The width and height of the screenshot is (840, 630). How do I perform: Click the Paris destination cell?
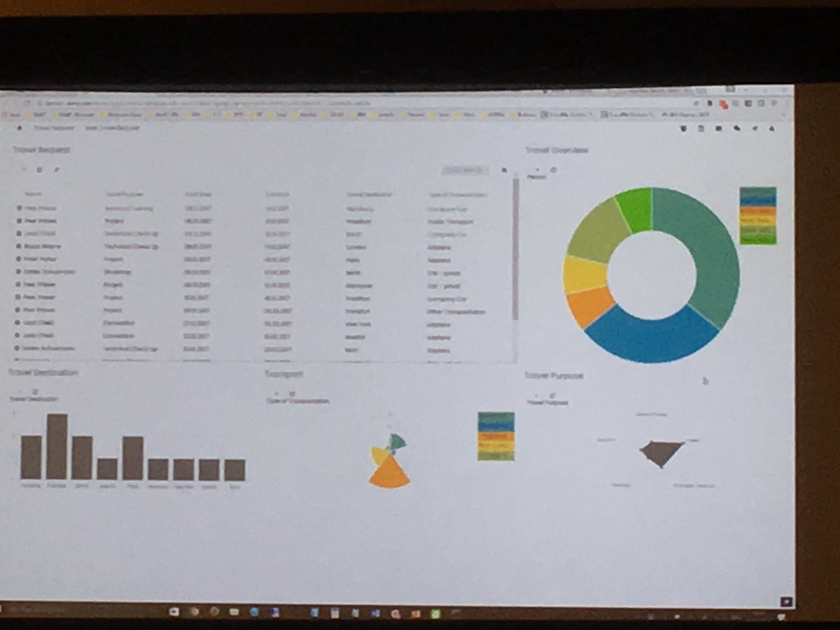click(353, 259)
